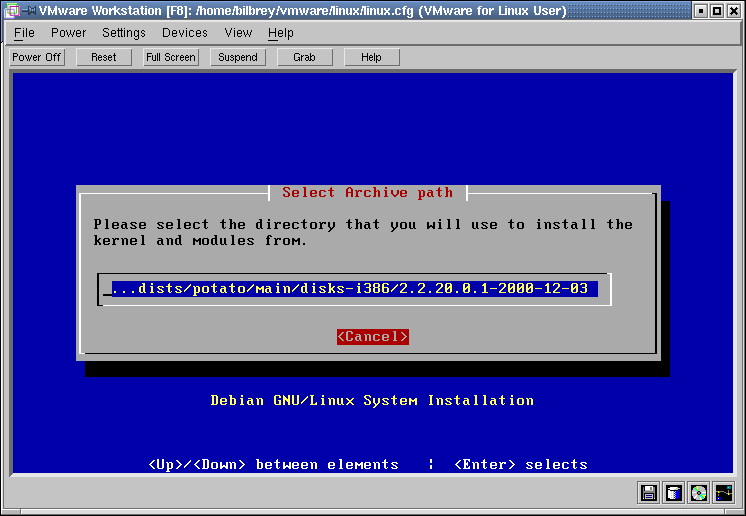Click the hard disk status icon
The height and width of the screenshot is (516, 746).
(674, 492)
